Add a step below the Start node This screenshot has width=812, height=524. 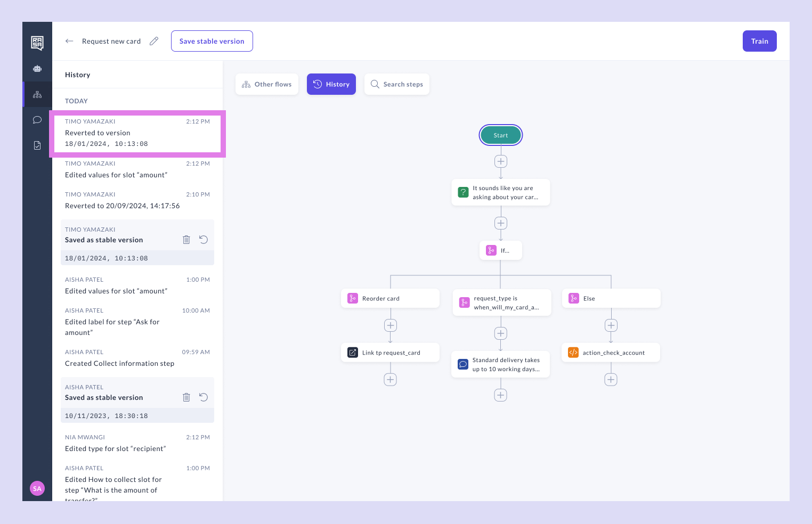click(x=501, y=161)
